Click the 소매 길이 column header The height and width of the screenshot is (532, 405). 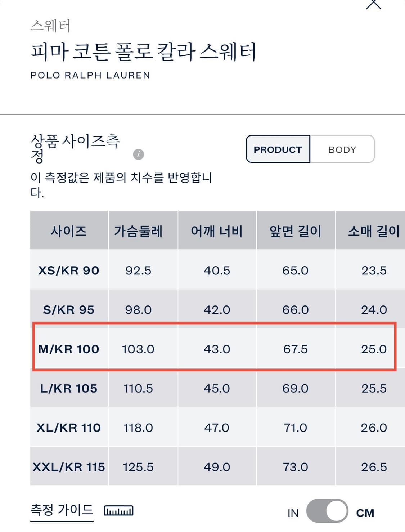click(374, 230)
